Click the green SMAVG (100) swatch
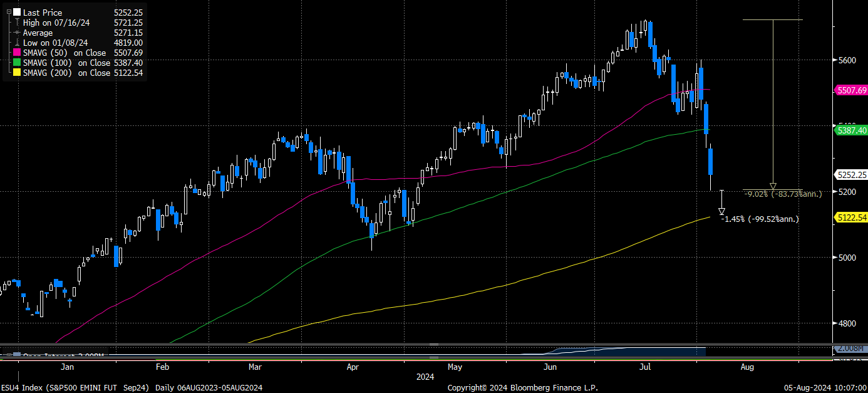Viewport: 868px width, 393px height. point(16,63)
